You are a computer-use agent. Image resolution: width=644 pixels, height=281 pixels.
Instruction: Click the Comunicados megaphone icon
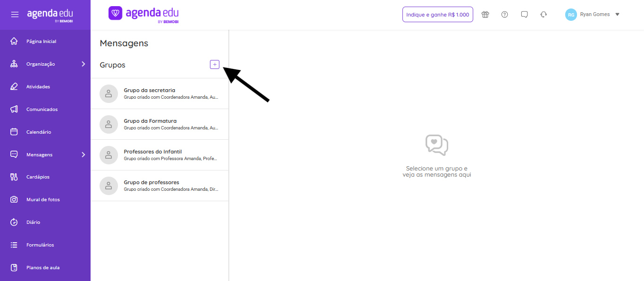click(14, 109)
